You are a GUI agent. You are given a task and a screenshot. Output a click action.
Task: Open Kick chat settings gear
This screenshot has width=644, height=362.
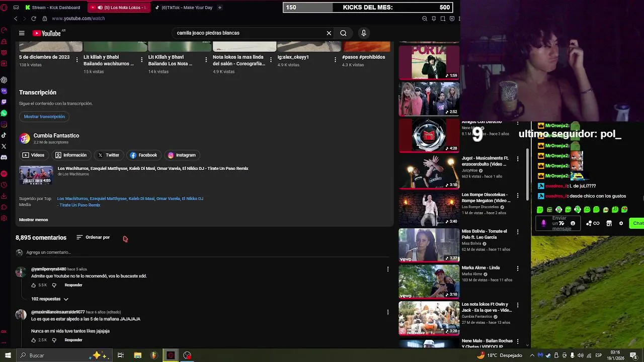(x=621, y=223)
